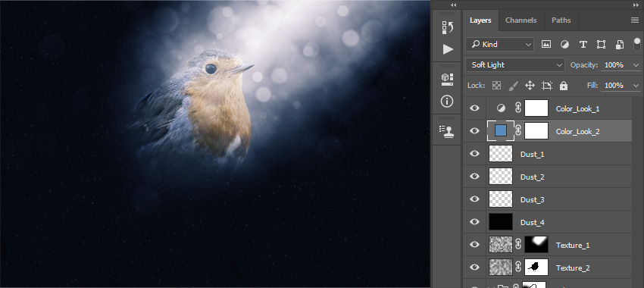Image resolution: width=644 pixels, height=288 pixels.
Task: Click the mask link icon on Texture_1
Action: click(x=518, y=245)
